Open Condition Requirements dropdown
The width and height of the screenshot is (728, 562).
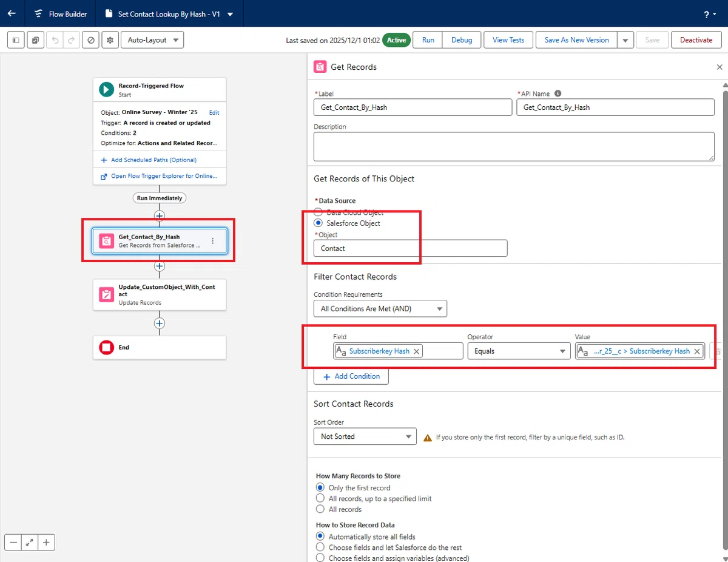[x=380, y=308]
